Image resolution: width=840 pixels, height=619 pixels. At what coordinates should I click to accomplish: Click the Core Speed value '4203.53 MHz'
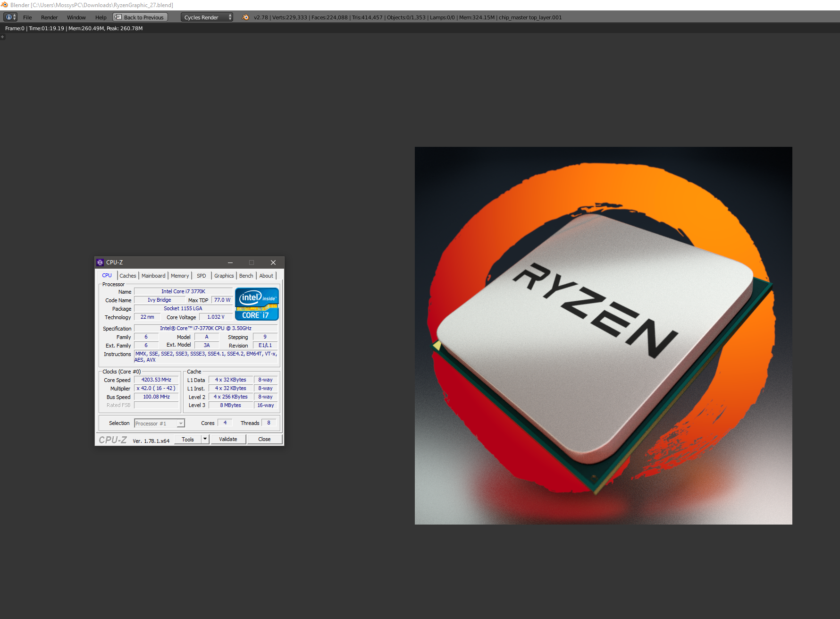point(157,380)
